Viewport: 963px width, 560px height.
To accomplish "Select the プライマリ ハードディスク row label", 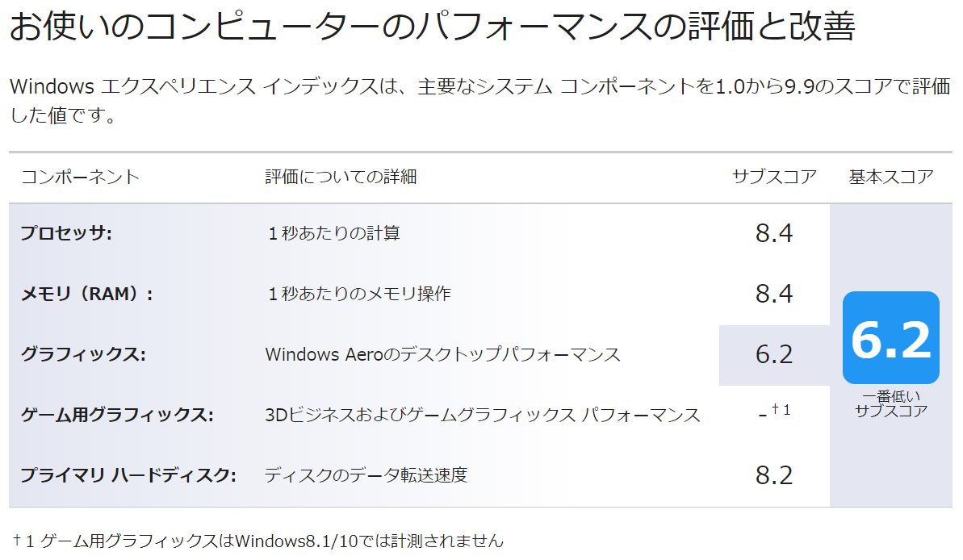I will click(128, 474).
